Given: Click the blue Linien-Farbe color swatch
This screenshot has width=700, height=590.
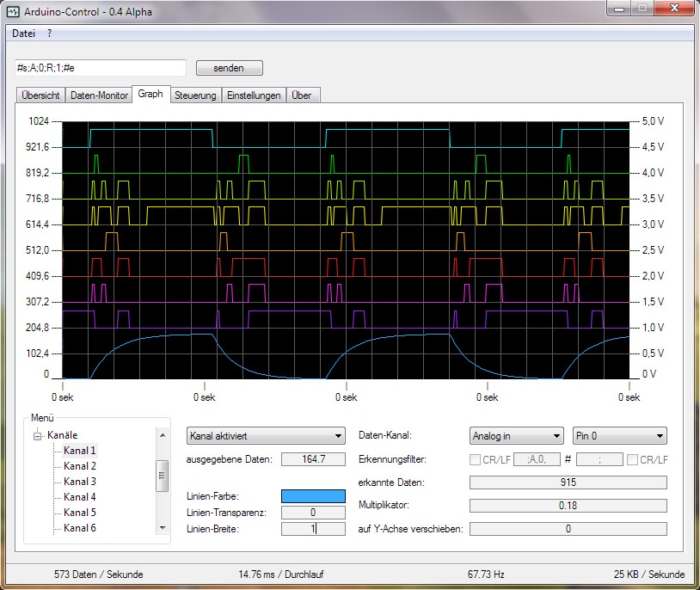Looking at the screenshot, I should point(313,496).
